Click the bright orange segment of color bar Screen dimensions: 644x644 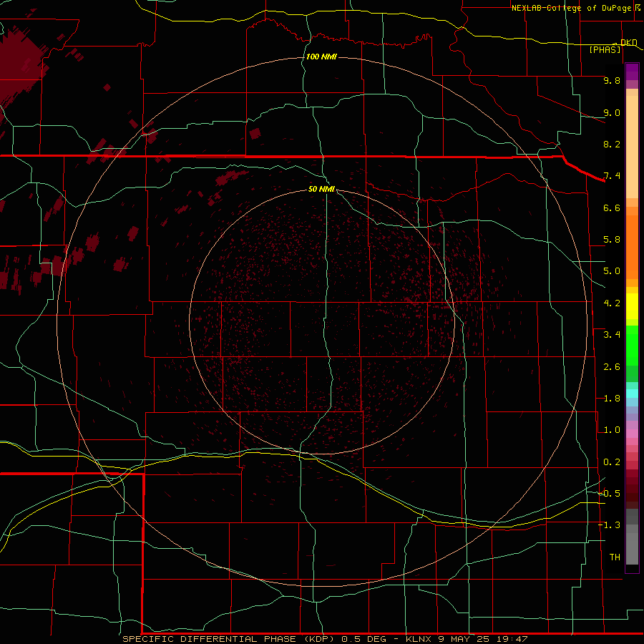632,246
